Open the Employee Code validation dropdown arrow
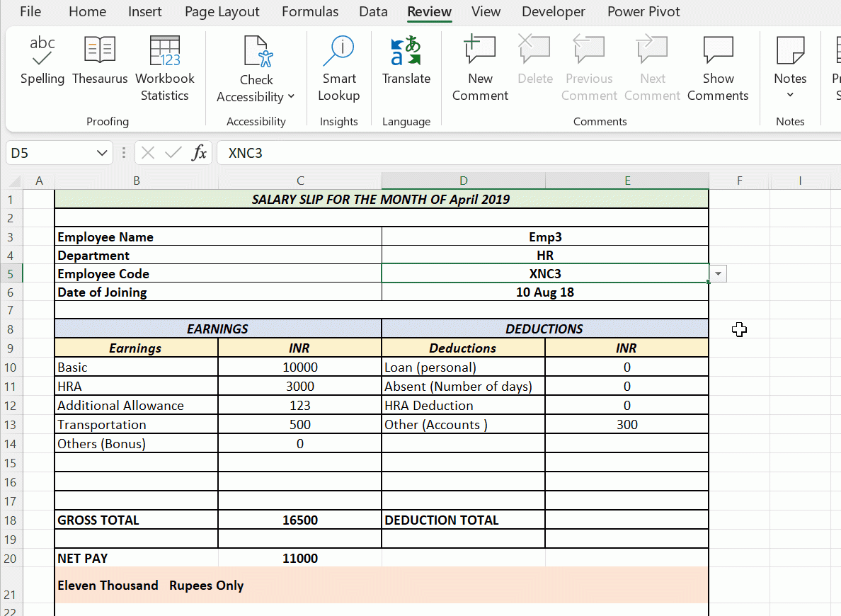This screenshot has width=841, height=616. point(719,274)
